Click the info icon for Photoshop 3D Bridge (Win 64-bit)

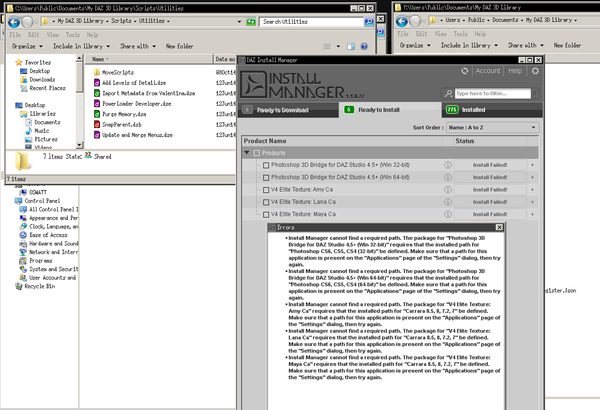(448, 177)
